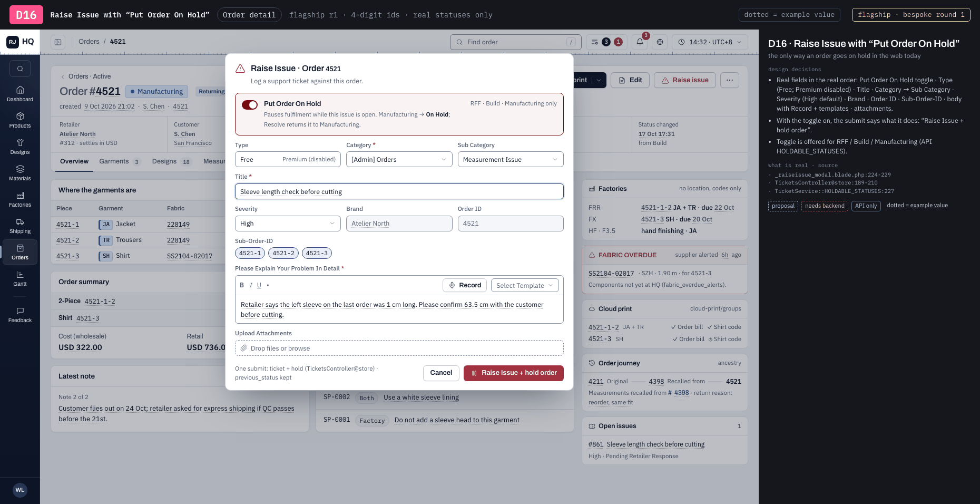Expand the Severity dropdown

pos(288,224)
